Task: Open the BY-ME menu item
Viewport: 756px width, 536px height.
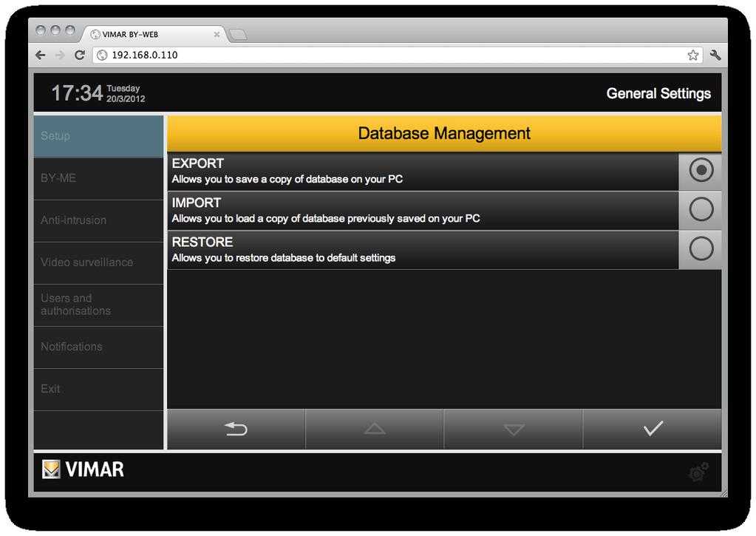Action: pos(98,178)
